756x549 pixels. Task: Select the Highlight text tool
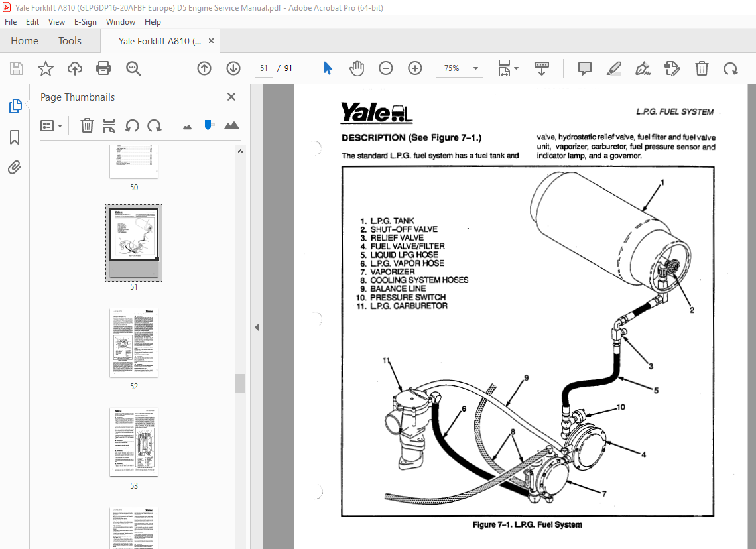tap(614, 68)
